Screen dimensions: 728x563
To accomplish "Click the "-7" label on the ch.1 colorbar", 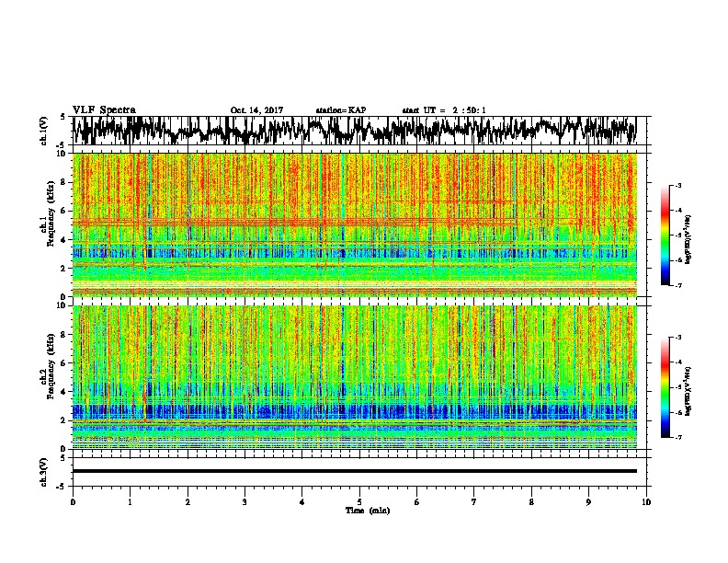I will 678,285.
